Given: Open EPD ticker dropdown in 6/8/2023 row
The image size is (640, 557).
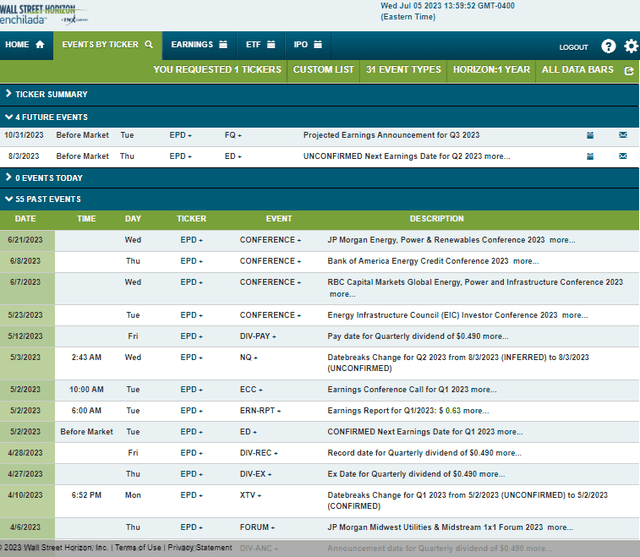Looking at the screenshot, I should [191, 261].
